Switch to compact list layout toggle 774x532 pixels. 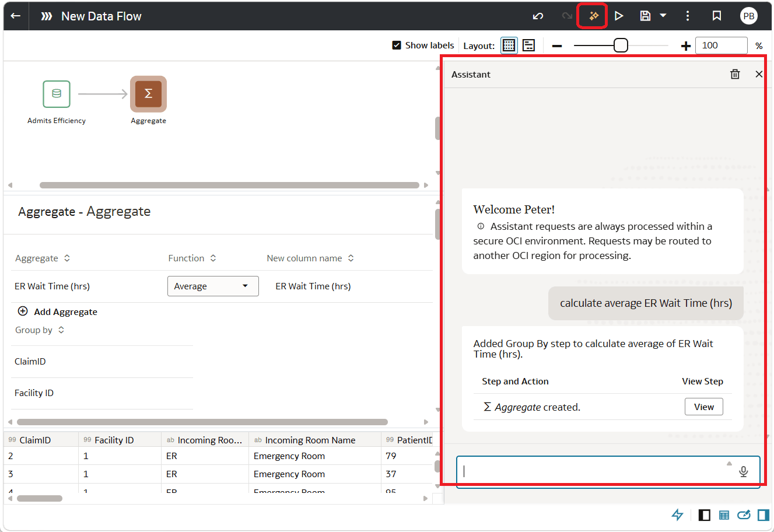point(529,45)
